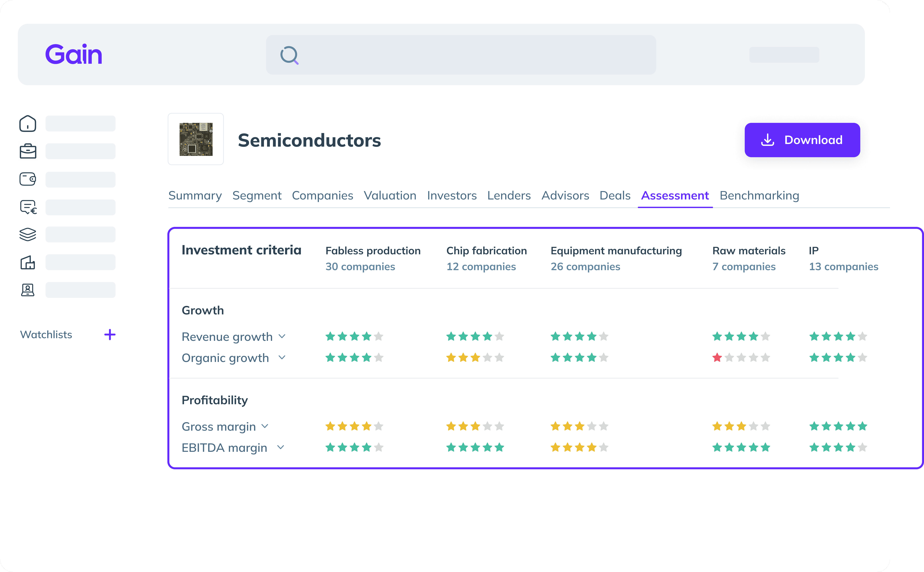Expand the EBITDA margin chevron

click(281, 447)
